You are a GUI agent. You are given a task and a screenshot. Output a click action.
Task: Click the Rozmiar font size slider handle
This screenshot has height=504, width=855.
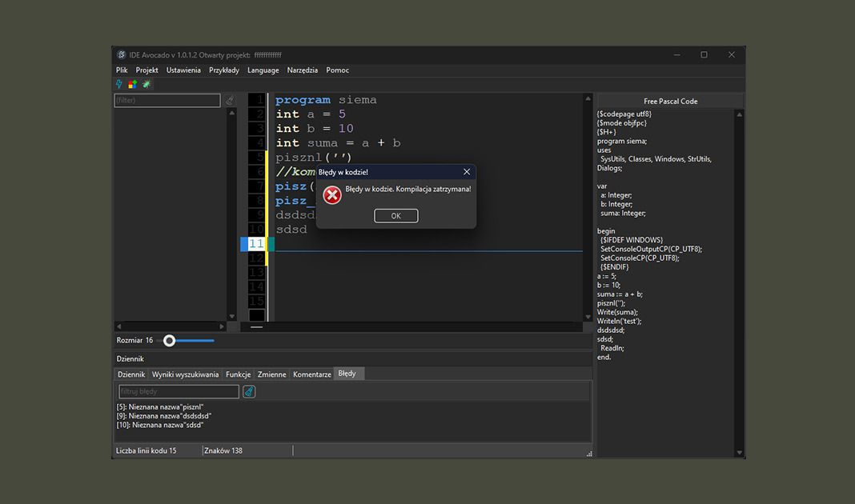(169, 341)
